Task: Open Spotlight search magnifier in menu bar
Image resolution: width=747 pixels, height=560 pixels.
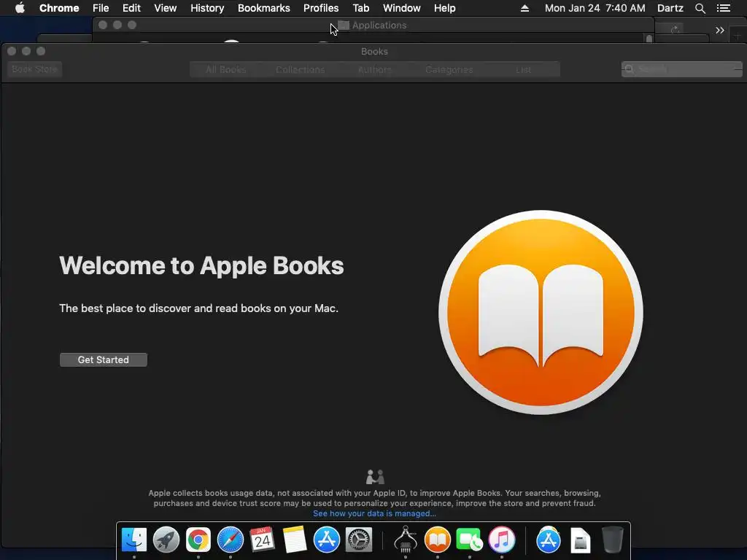Action: click(x=700, y=8)
